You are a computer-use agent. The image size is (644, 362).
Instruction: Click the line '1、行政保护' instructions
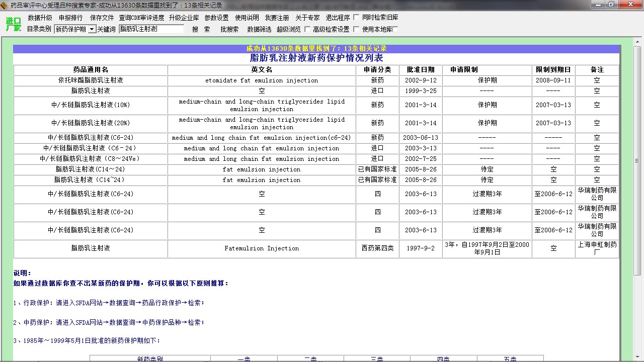(x=109, y=303)
